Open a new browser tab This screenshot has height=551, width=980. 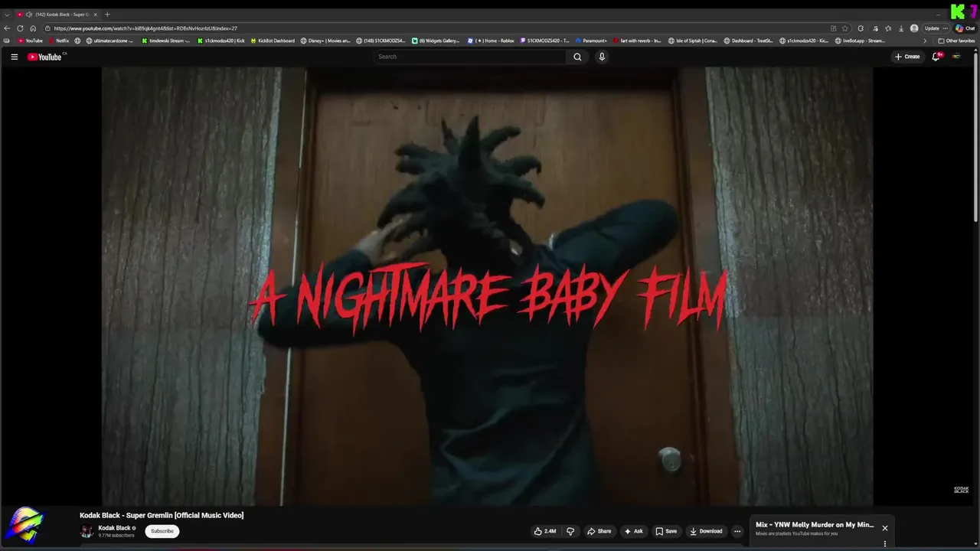[107, 15]
